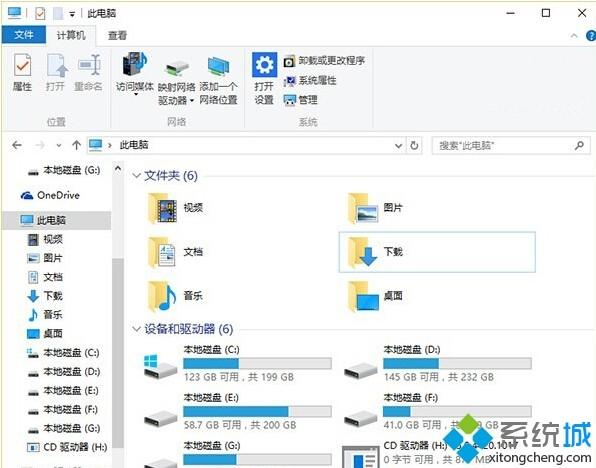The height and width of the screenshot is (468, 596).
Task: Collapse the 设备和驱动器 (6) group
Action: [x=136, y=329]
